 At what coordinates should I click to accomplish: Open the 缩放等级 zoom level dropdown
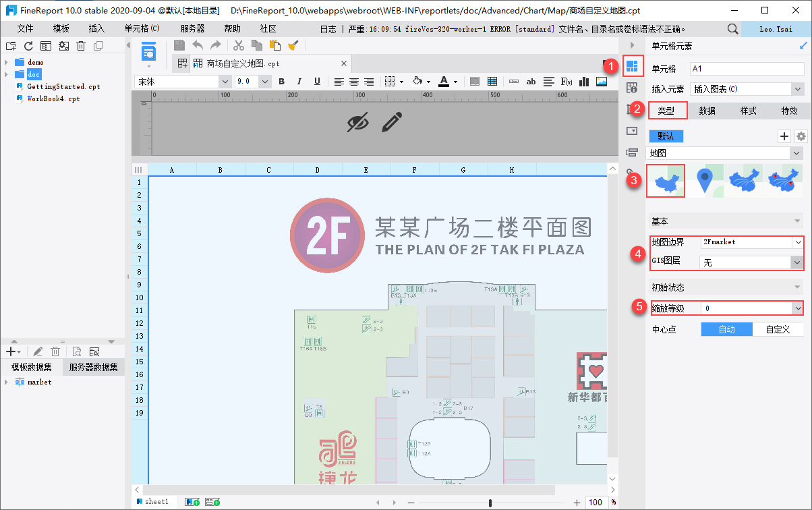[751, 308]
